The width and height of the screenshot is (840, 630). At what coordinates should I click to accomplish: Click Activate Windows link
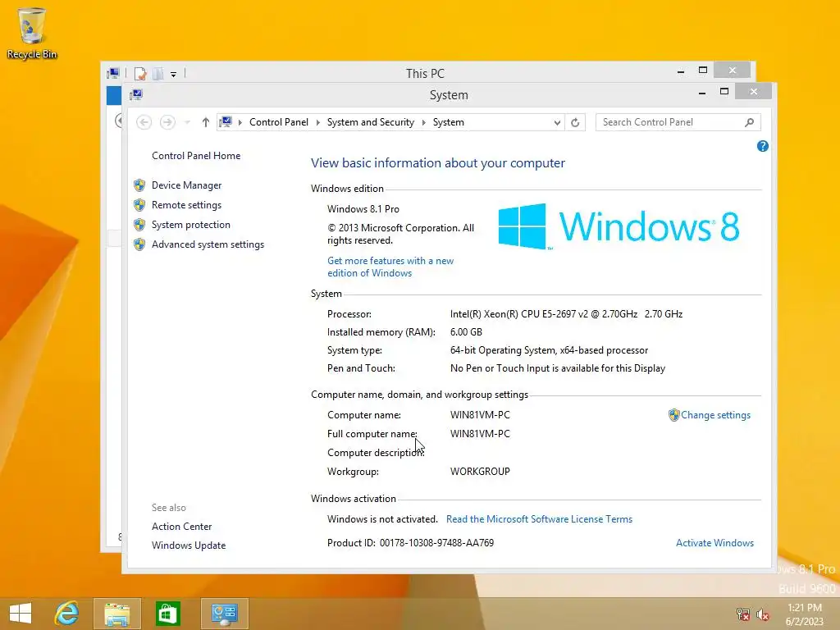click(x=714, y=543)
